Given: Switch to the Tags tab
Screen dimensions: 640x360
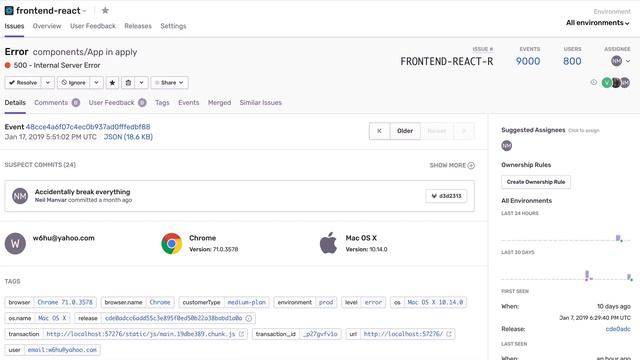Looking at the screenshot, I should (162, 102).
